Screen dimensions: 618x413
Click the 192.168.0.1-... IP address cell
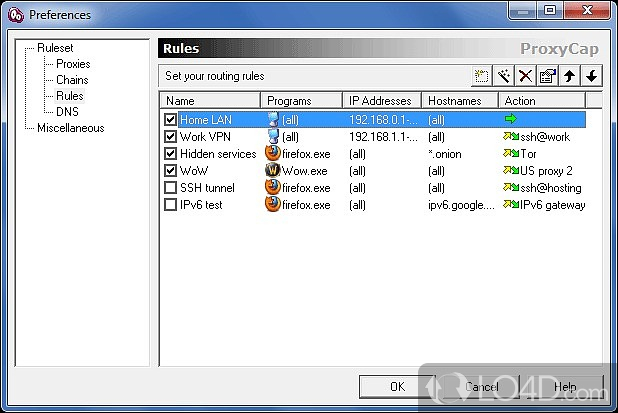(383, 119)
